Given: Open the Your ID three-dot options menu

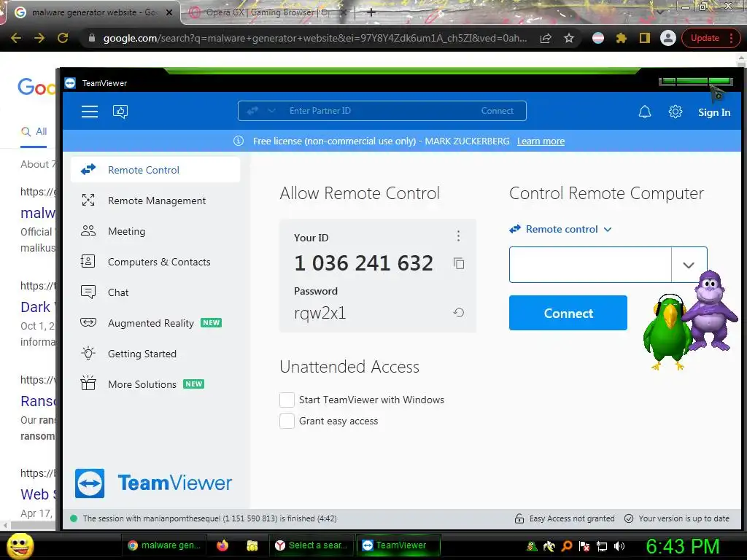Looking at the screenshot, I should (458, 236).
